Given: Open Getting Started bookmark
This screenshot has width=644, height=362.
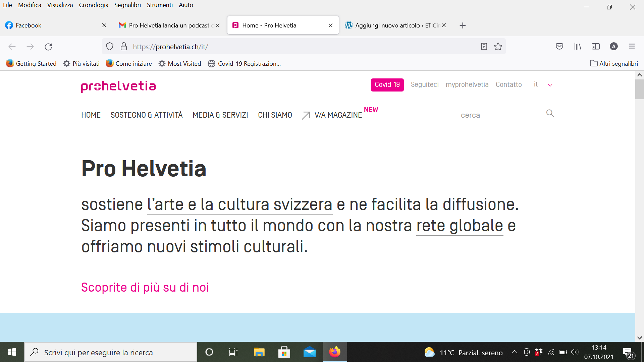Looking at the screenshot, I should tap(31, 64).
